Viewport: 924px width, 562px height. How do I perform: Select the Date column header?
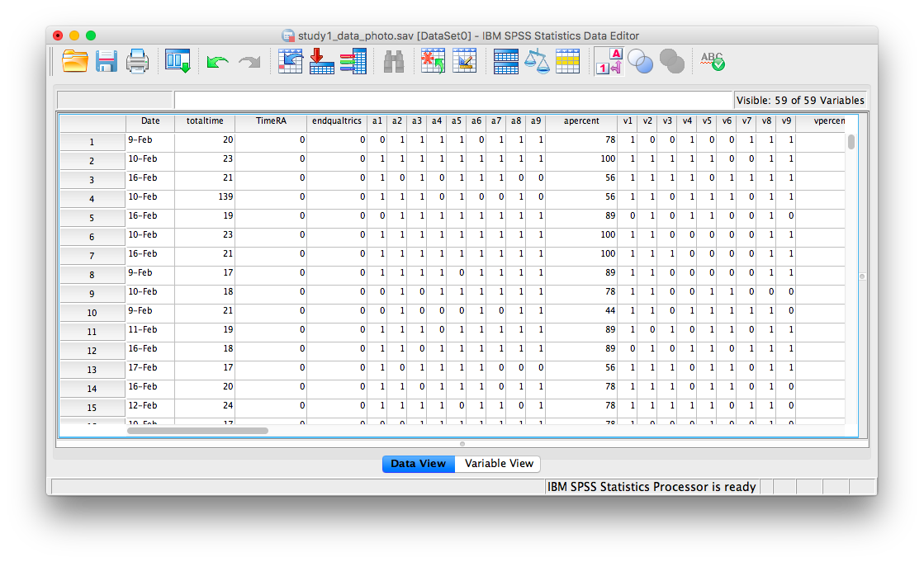coord(150,120)
